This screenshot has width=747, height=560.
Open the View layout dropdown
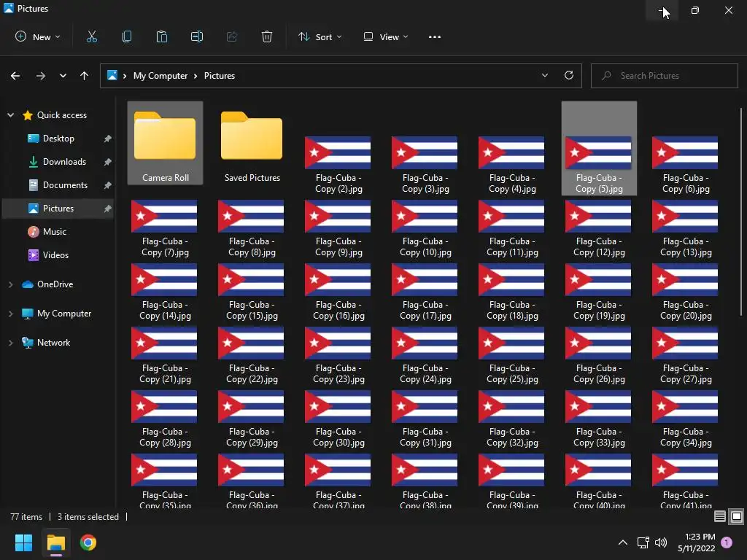pos(386,36)
